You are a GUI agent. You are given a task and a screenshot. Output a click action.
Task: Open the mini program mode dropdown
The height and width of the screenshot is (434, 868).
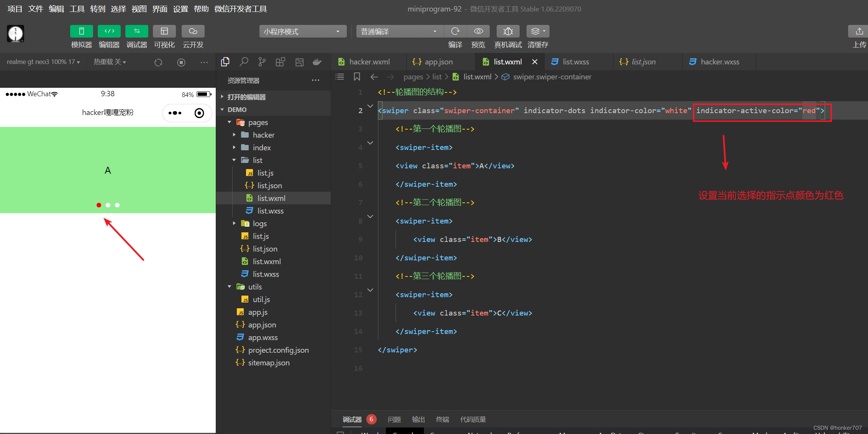[x=303, y=31]
